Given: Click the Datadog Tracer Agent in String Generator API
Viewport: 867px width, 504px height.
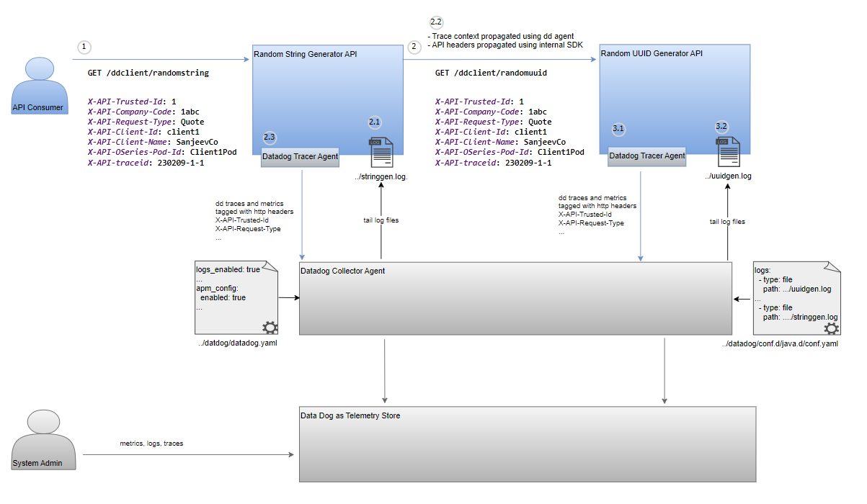Looking at the screenshot, I should (x=300, y=156).
